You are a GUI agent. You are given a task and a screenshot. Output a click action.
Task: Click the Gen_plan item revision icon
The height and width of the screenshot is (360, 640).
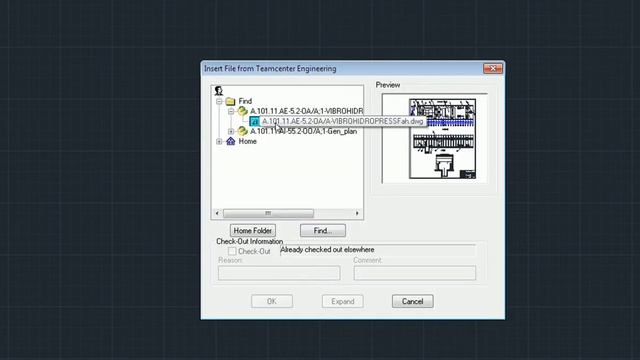[x=243, y=131]
